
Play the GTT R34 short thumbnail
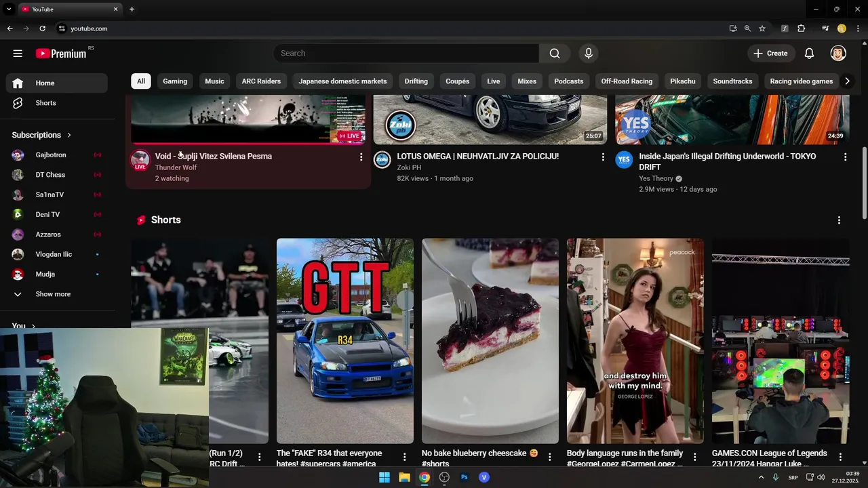[x=345, y=341]
